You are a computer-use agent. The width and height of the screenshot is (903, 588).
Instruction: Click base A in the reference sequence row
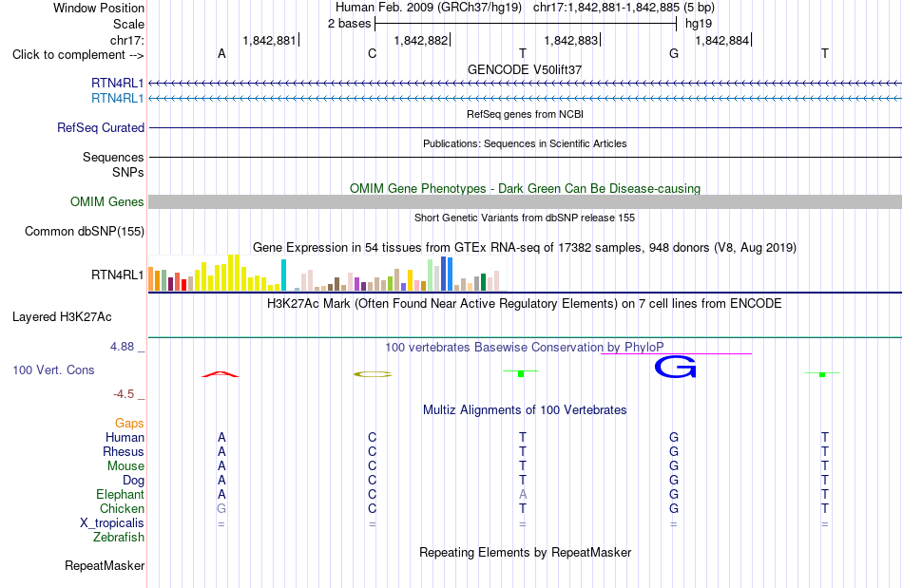[x=221, y=53]
